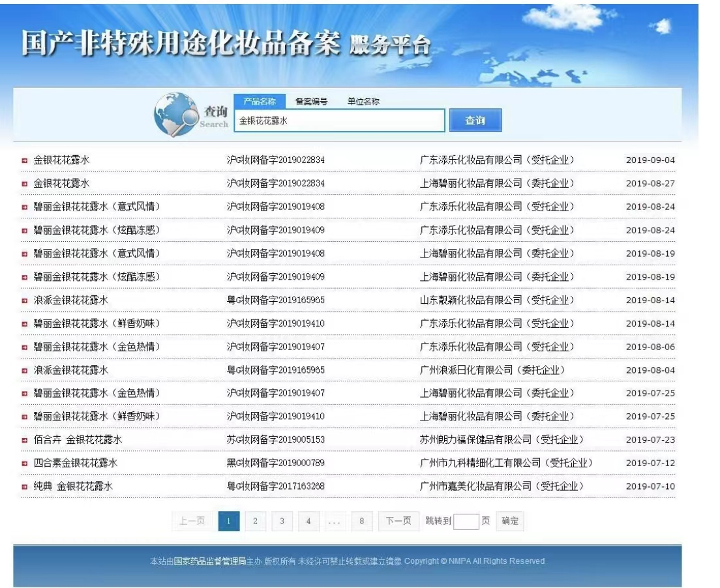
Task: Click the 确定 page jump button
Action: coord(509,521)
